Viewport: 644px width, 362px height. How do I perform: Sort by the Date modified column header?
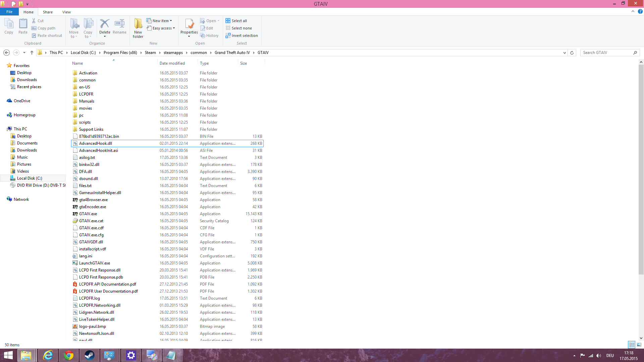pos(172,63)
